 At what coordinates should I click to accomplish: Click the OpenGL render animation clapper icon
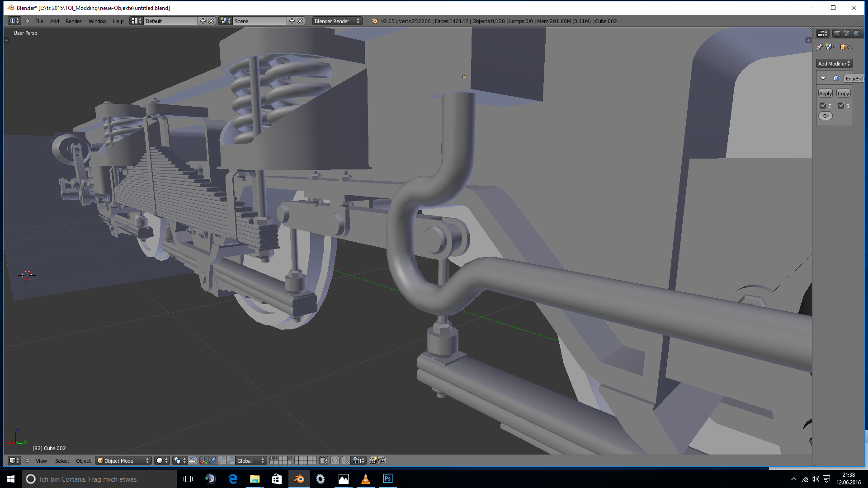(x=382, y=460)
